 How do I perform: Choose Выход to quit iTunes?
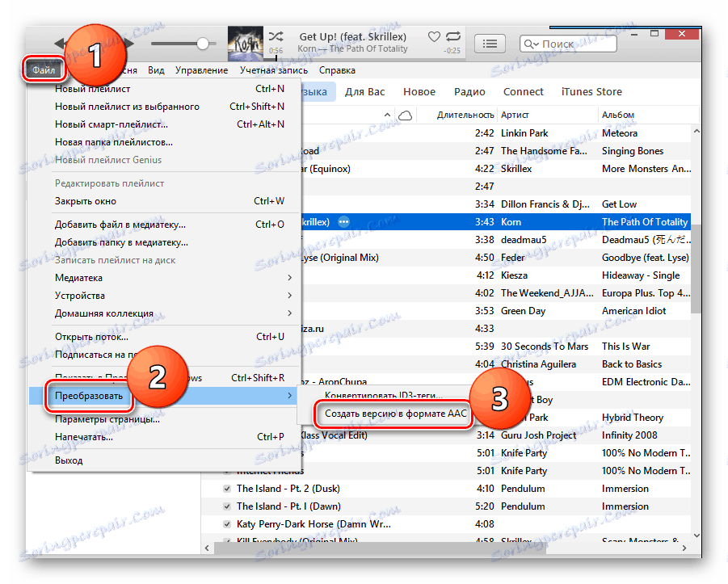tap(162, 460)
